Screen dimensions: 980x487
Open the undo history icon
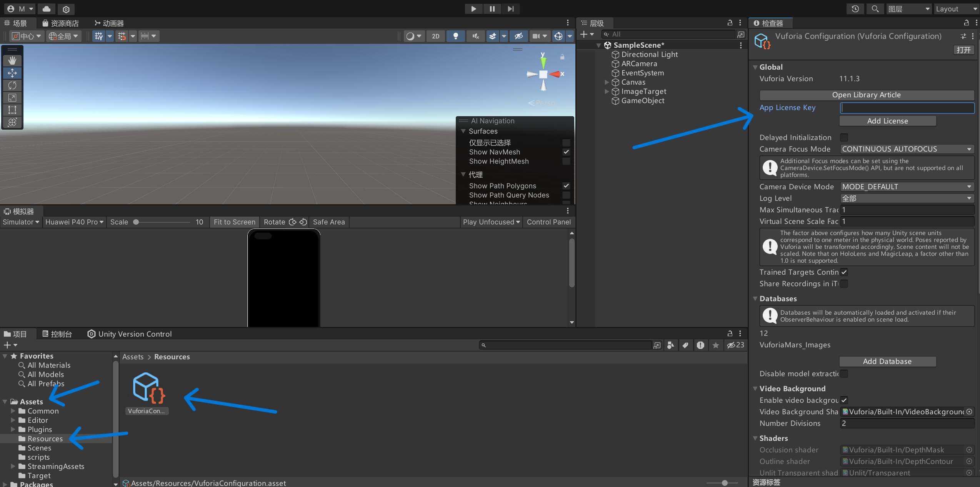855,9
